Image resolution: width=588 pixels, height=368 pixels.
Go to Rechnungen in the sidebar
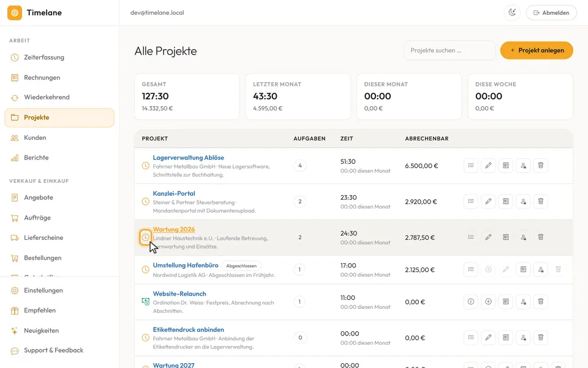tap(59, 78)
